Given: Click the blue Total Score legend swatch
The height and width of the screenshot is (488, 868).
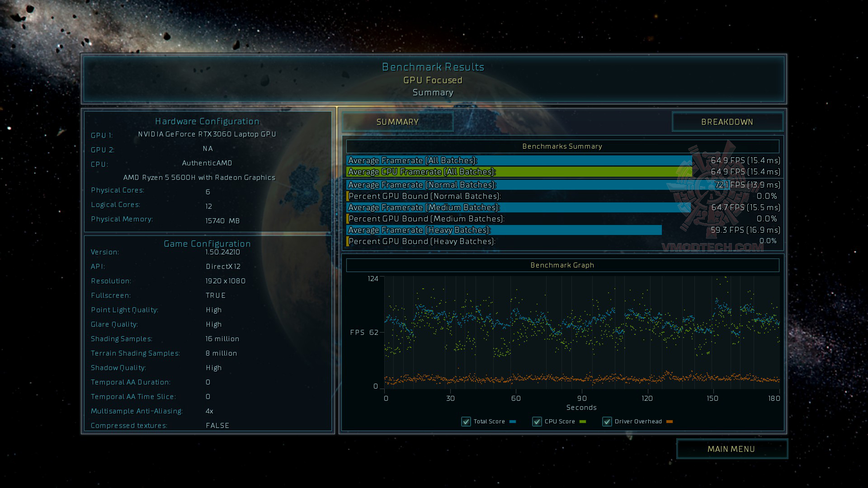Looking at the screenshot, I should click(513, 422).
